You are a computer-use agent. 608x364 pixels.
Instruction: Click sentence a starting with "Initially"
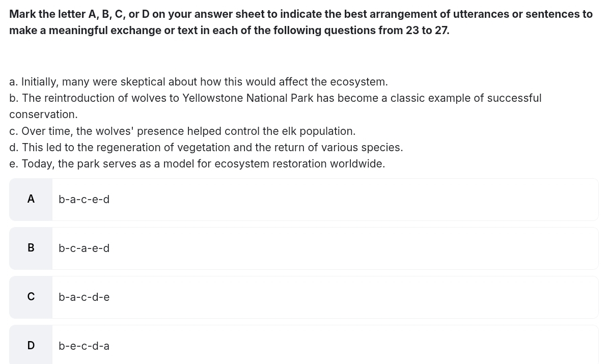[199, 82]
